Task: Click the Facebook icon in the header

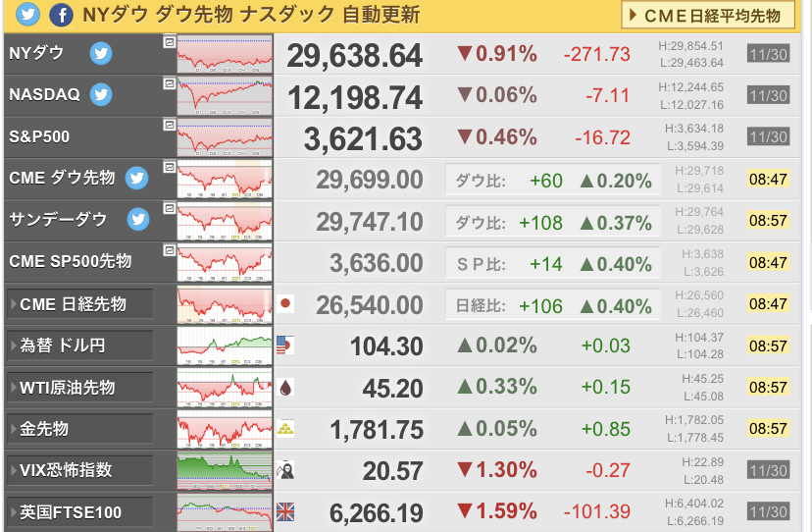Action: click(x=61, y=15)
